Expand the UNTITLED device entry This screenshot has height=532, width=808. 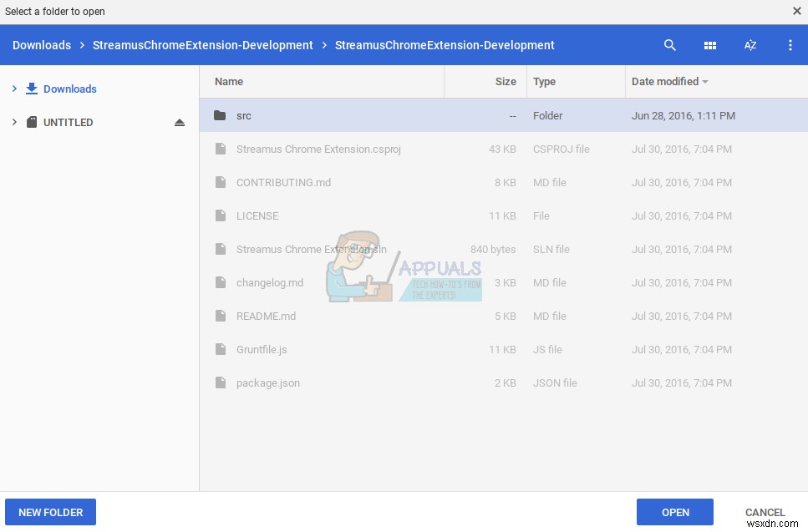coord(14,122)
